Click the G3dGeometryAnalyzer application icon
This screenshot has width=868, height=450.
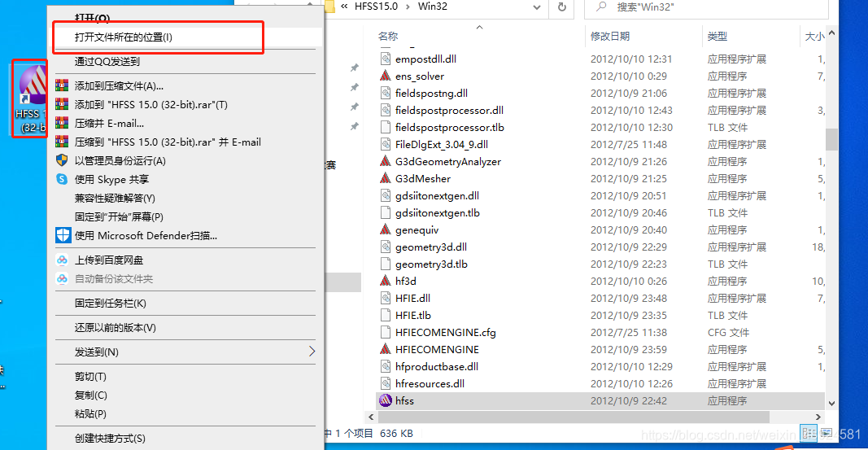pos(386,161)
